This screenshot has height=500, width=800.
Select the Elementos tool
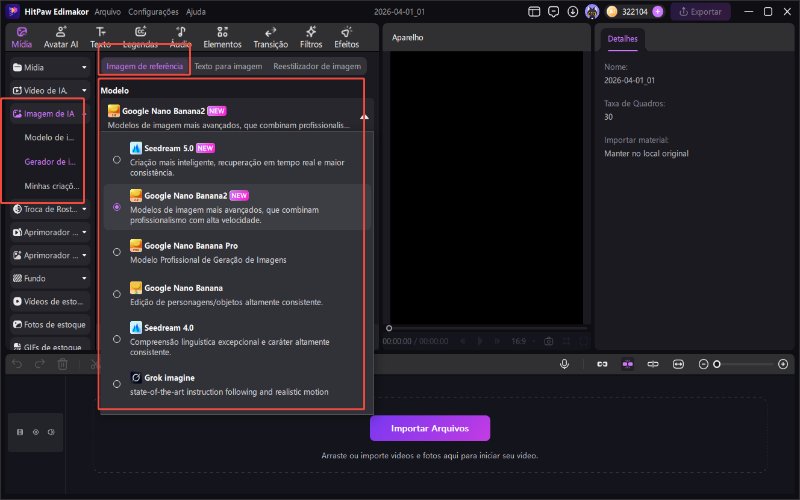click(x=222, y=38)
